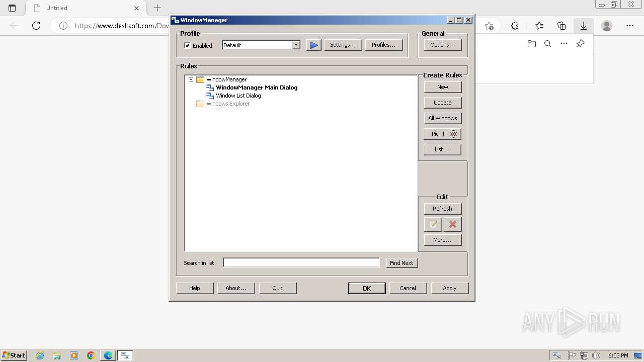Click the edit rule pencil icon
The width and height of the screenshot is (644, 362).
point(433,224)
